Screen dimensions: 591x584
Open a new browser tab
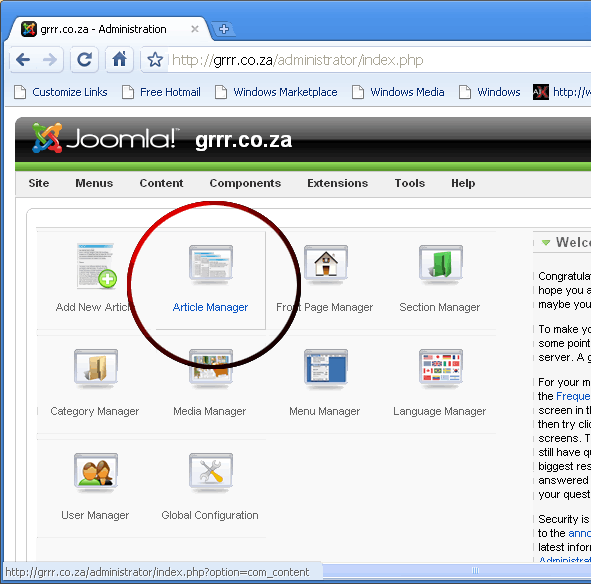(224, 29)
